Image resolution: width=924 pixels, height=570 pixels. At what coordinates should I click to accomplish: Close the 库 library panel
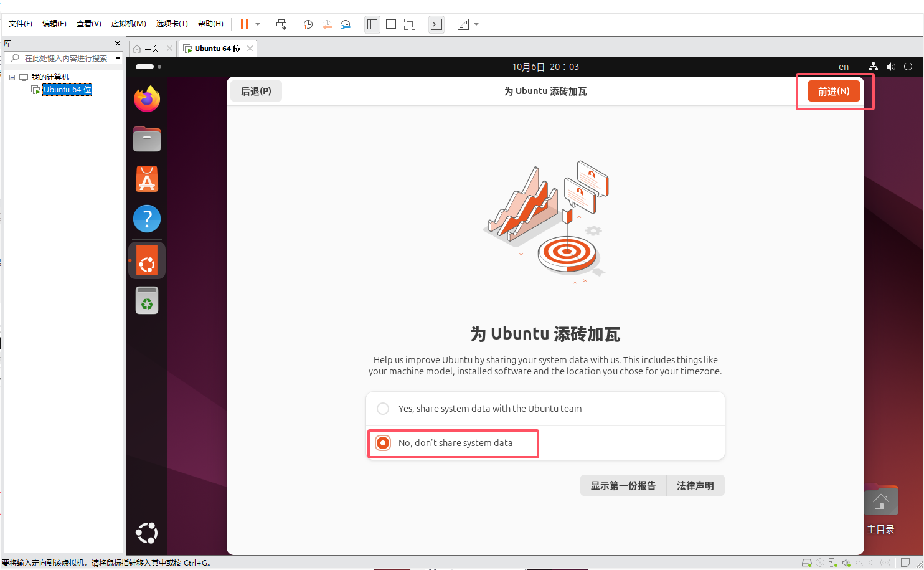click(x=118, y=44)
